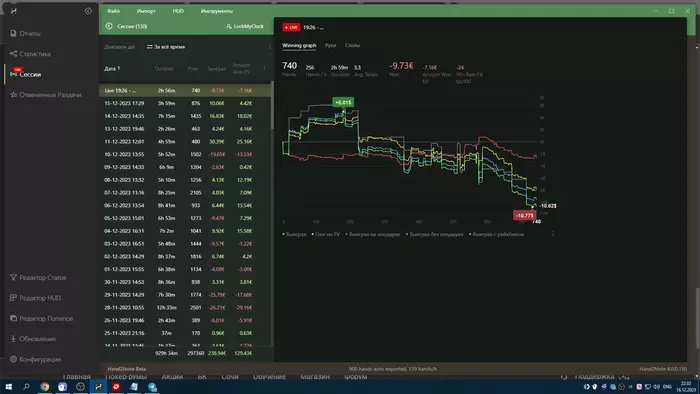Switch to the Руки tab

click(330, 46)
